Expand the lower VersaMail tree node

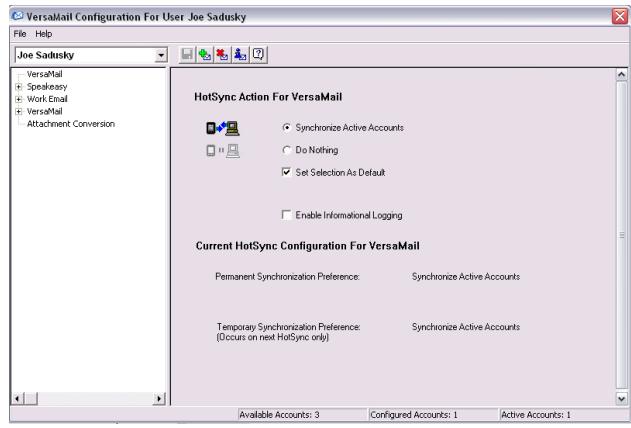19,112
